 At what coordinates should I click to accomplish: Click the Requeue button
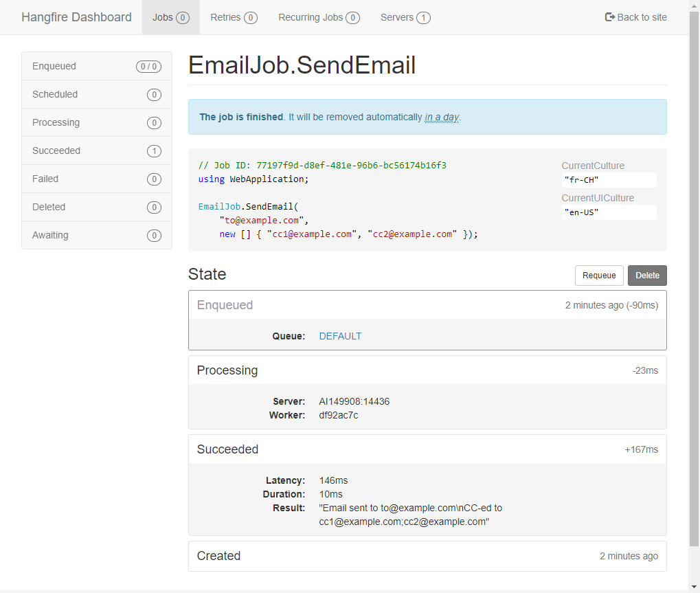[599, 276]
